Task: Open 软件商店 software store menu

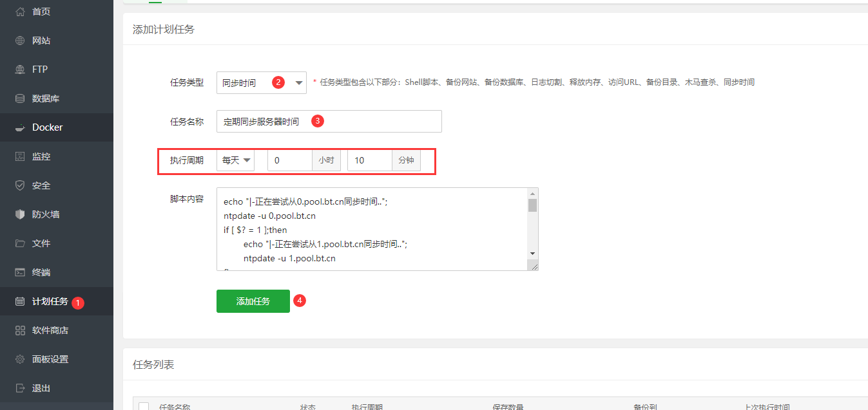Action: [50, 330]
